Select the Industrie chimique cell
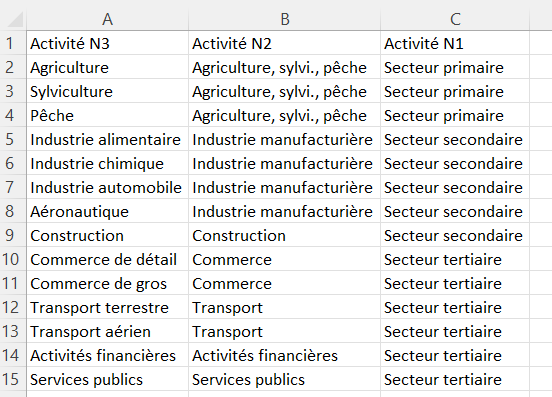This screenshot has height=397, width=552. coord(107,163)
